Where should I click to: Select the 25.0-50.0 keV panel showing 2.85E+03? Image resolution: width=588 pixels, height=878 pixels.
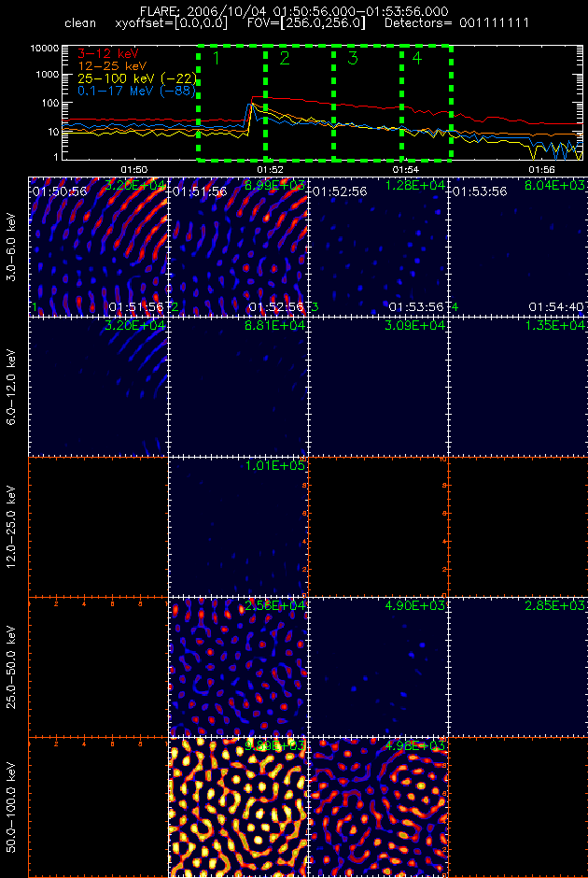pos(517,667)
